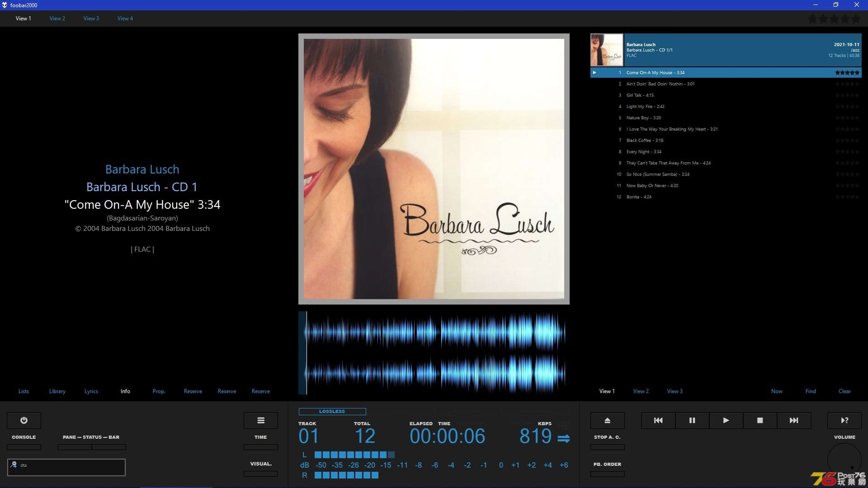Click the search filter input field
868x488 pixels.
pyautogui.click(x=66, y=467)
